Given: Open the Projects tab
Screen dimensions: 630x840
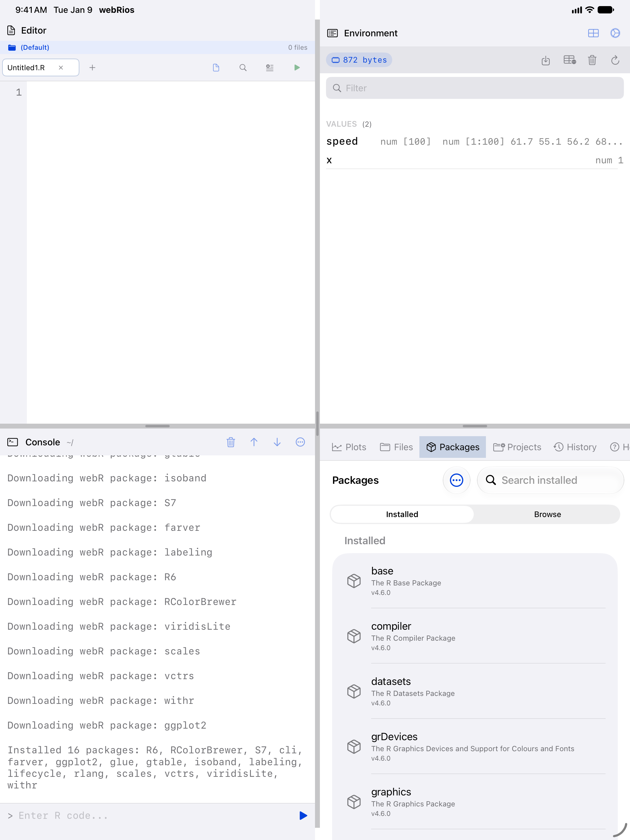Looking at the screenshot, I should (517, 447).
